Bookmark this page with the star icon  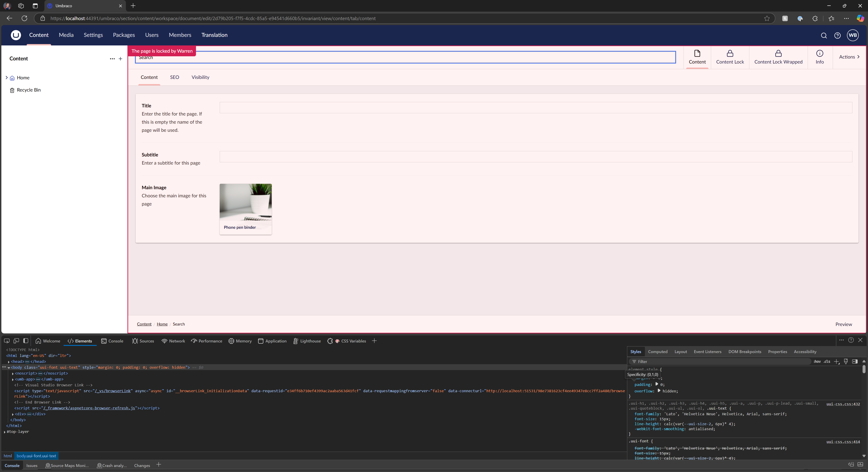pyautogui.click(x=767, y=18)
